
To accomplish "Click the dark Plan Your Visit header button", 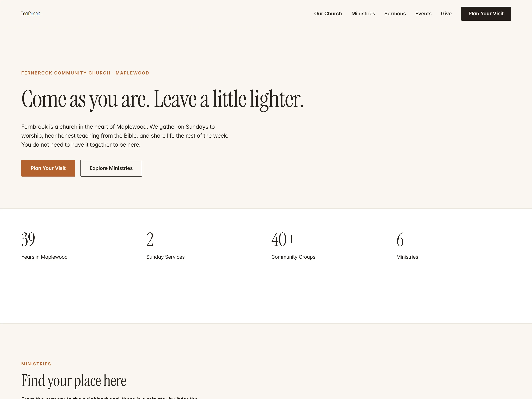I will (486, 13).
